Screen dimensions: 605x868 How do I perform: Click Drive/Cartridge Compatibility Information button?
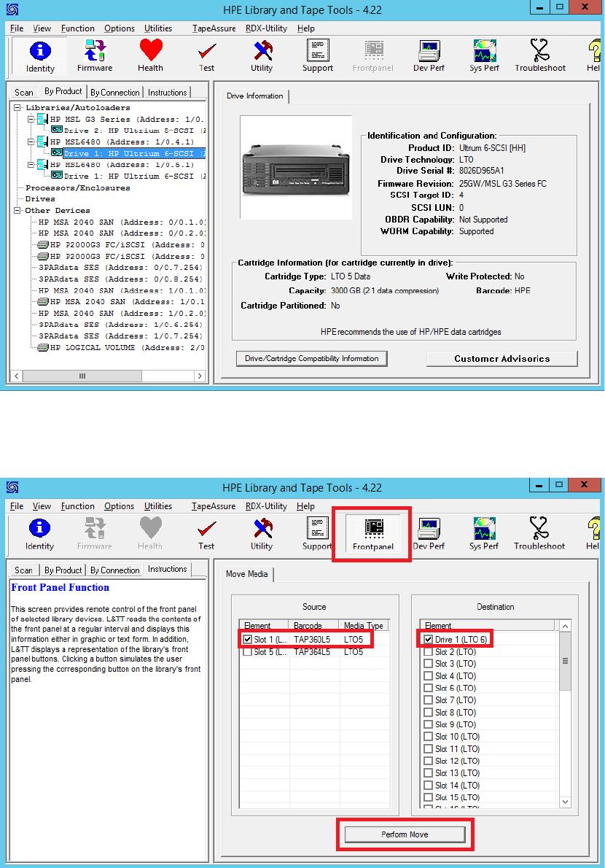[311, 359]
